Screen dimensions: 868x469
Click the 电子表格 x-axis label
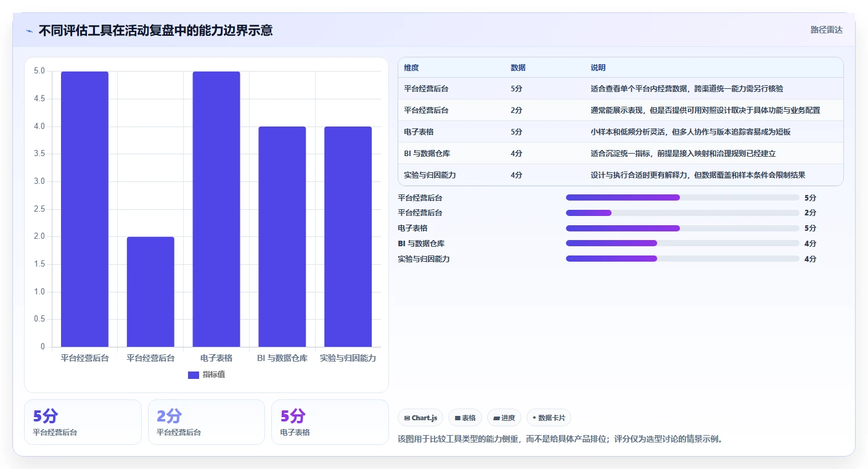pyautogui.click(x=216, y=358)
